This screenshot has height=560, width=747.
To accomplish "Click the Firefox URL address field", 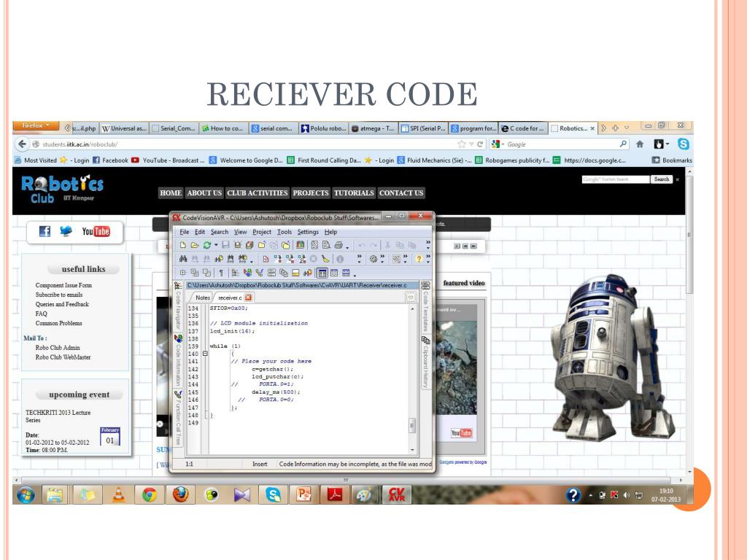I will [243, 144].
